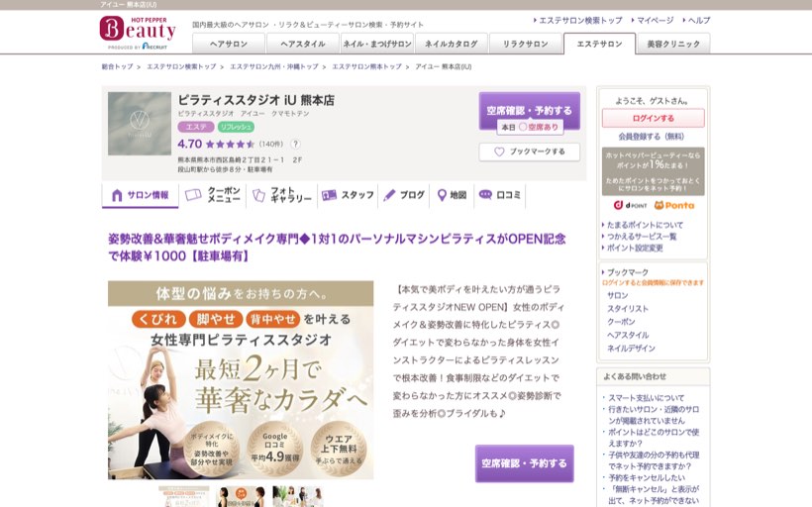Open the 美容クリニック tab
The height and width of the screenshot is (507, 812).
pyautogui.click(x=673, y=44)
